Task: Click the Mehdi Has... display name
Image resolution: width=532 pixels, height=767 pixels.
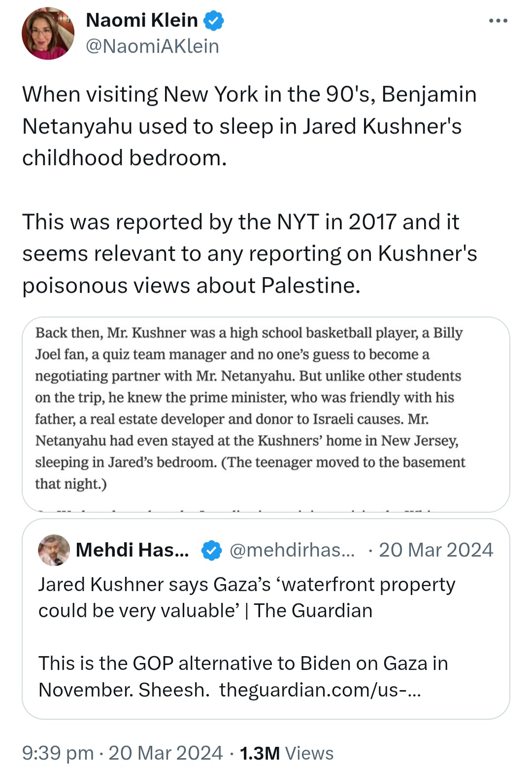Action: click(133, 550)
